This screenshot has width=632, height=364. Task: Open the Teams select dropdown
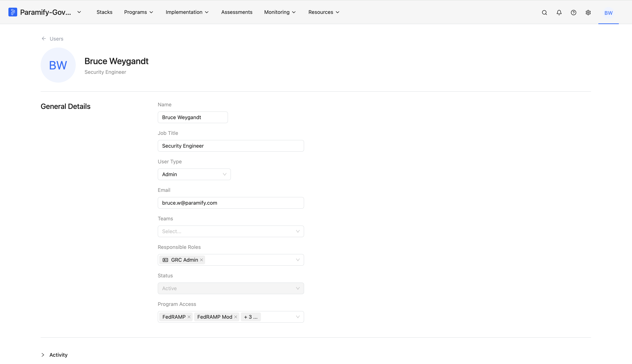click(x=231, y=231)
